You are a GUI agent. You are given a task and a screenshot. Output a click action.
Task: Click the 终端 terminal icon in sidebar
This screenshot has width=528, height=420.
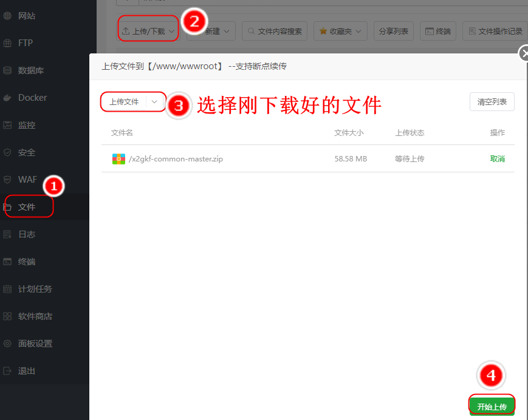(x=7, y=262)
